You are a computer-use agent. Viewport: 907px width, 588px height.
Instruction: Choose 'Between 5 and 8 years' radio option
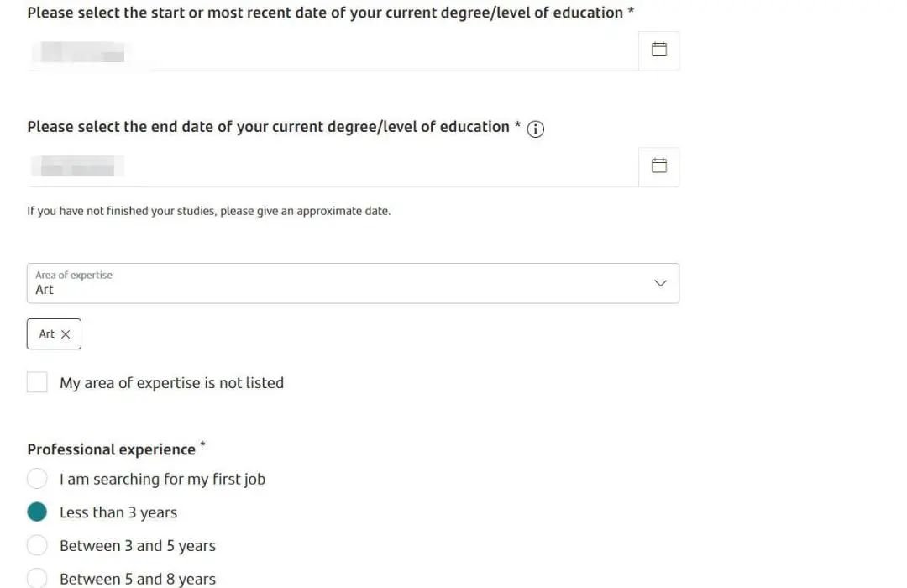click(x=37, y=578)
